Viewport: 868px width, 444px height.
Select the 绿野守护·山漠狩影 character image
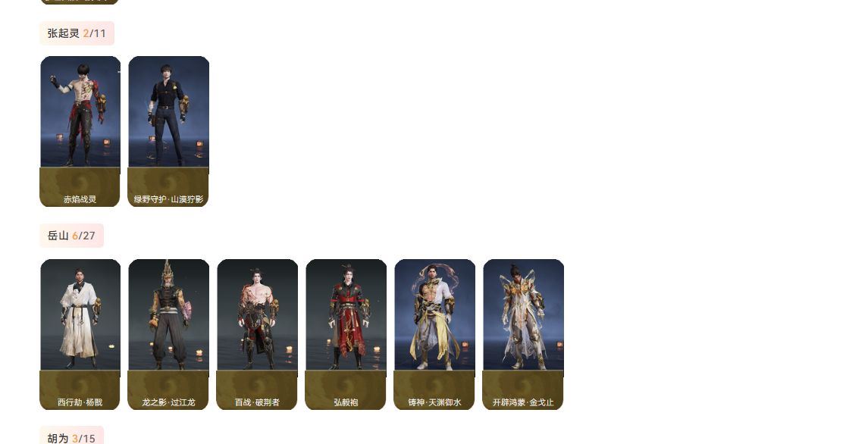tap(169, 111)
